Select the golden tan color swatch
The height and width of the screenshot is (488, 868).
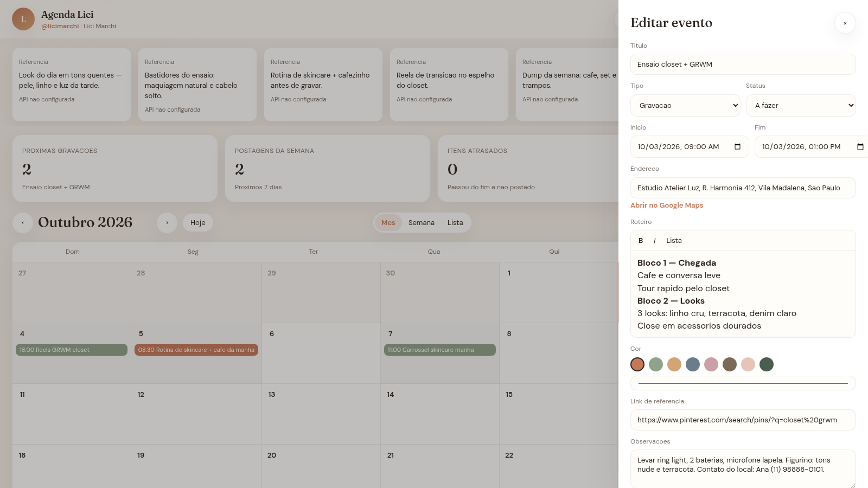click(674, 364)
